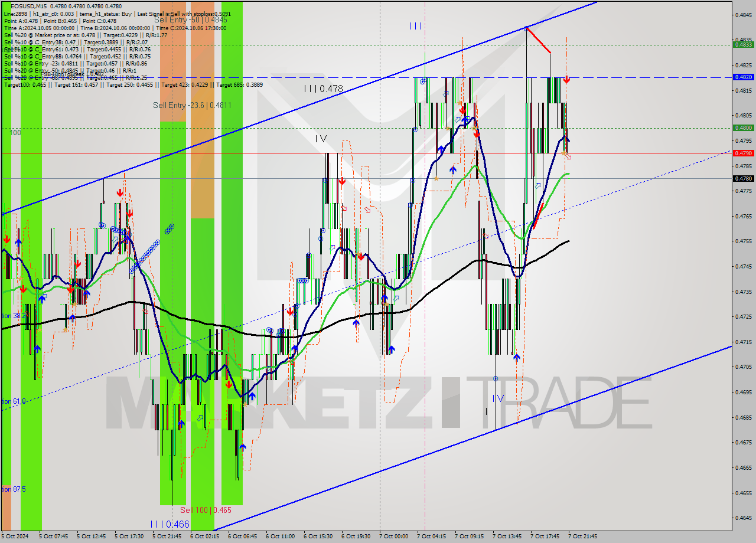
Task: Click the 0.4735 price axis value
Action: (x=743, y=292)
